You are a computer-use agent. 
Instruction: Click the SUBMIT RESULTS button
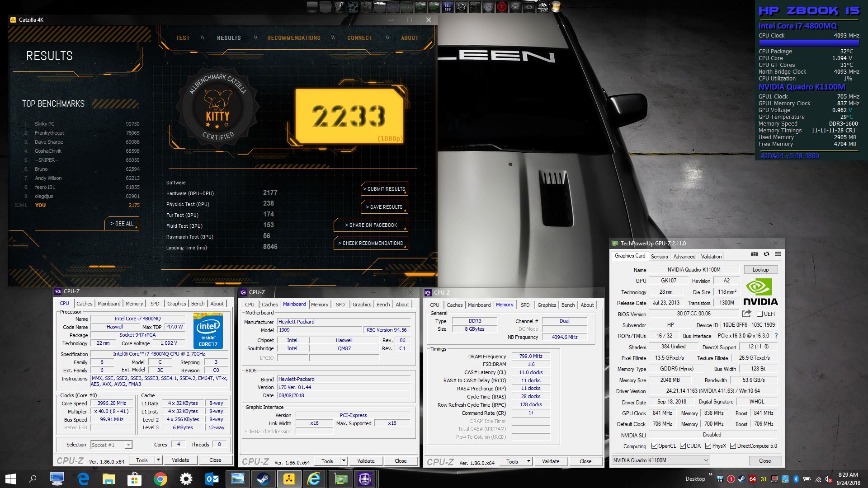click(384, 189)
